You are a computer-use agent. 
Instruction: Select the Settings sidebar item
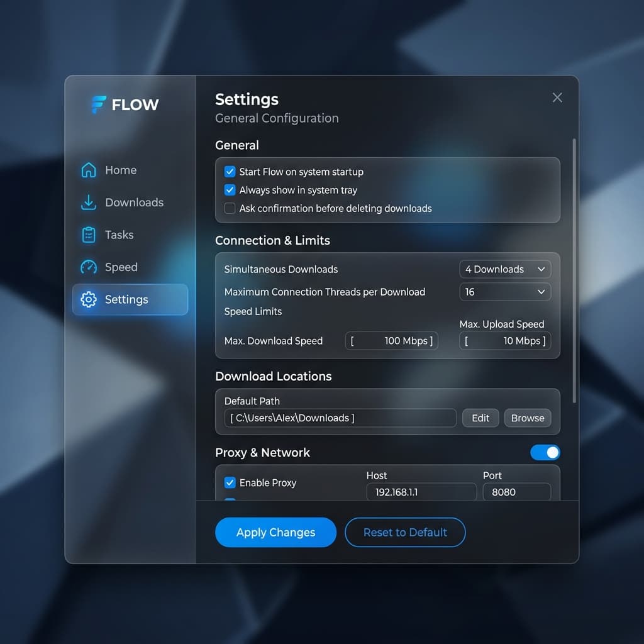coord(130,299)
